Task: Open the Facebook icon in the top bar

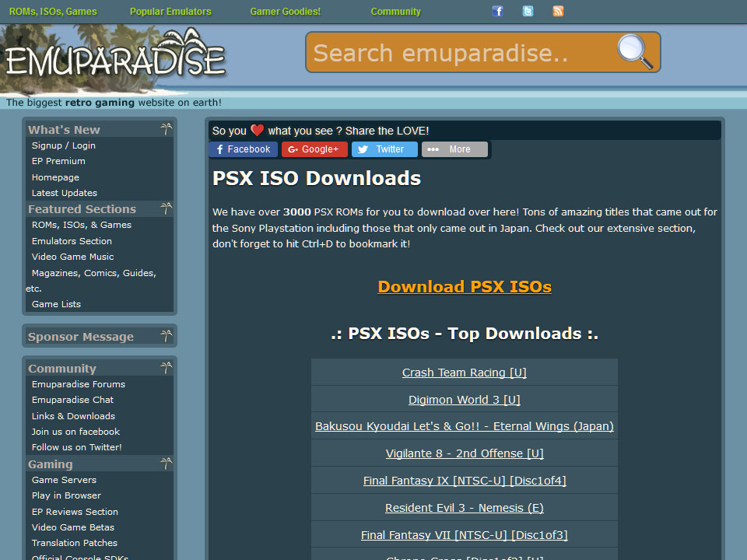Action: [497, 11]
